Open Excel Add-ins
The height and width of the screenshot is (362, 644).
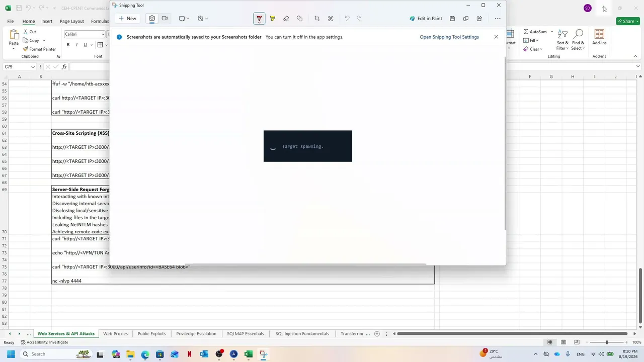[x=599, y=37]
